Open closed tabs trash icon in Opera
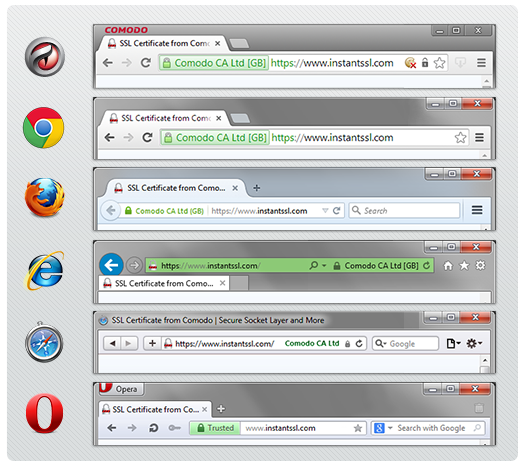 click(x=479, y=408)
